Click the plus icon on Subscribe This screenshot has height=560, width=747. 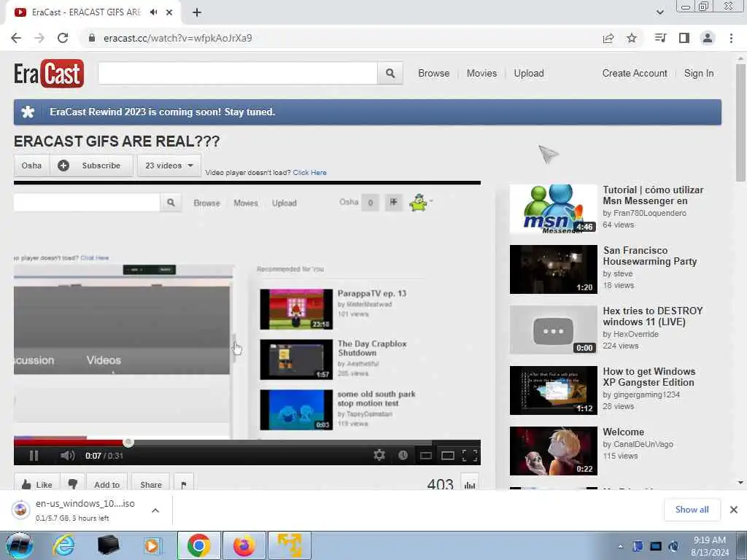(63, 166)
